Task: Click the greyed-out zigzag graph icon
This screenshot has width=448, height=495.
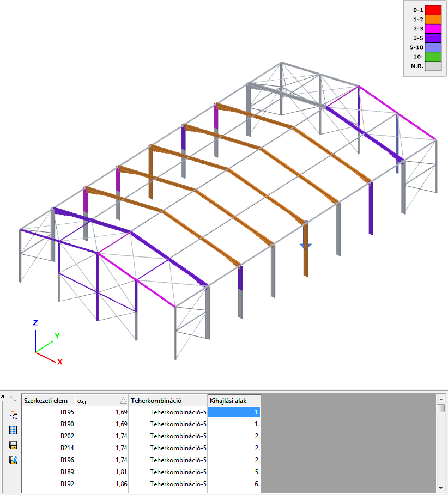Action: 13,399
